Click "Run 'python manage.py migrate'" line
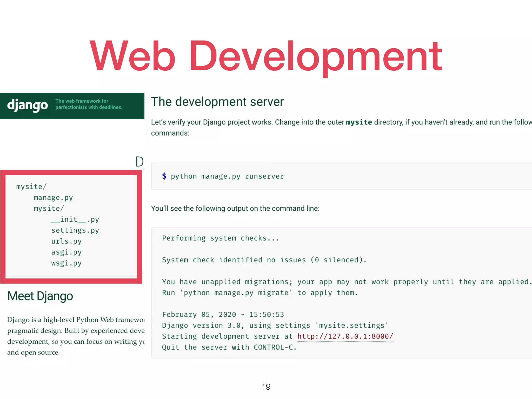 pos(260,293)
